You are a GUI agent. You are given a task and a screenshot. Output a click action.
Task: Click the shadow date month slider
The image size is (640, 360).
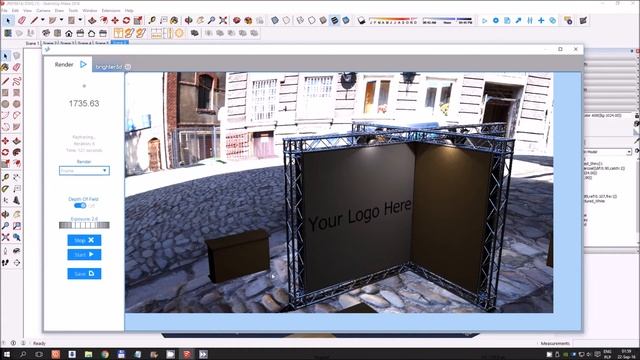tap(393, 20)
